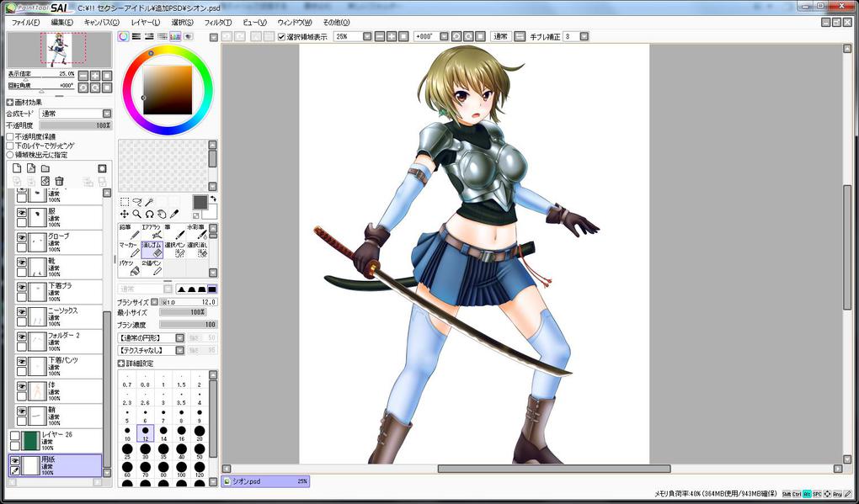Viewport: 859px width, 504px height.
Task: Adjust the ブラシ濃度 density slider
Action: click(189, 325)
